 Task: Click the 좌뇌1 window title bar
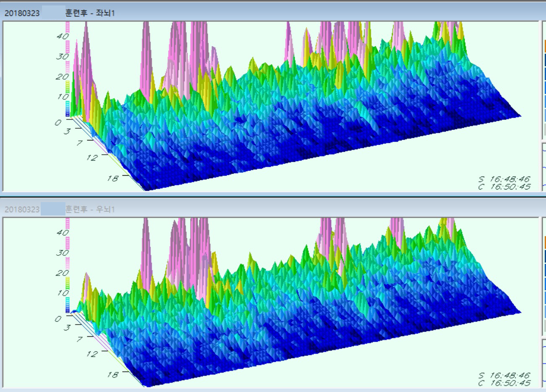coord(269,13)
